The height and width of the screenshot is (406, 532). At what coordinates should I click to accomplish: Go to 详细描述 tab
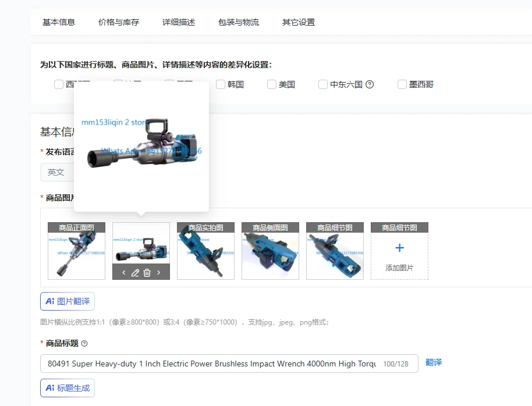tap(179, 22)
